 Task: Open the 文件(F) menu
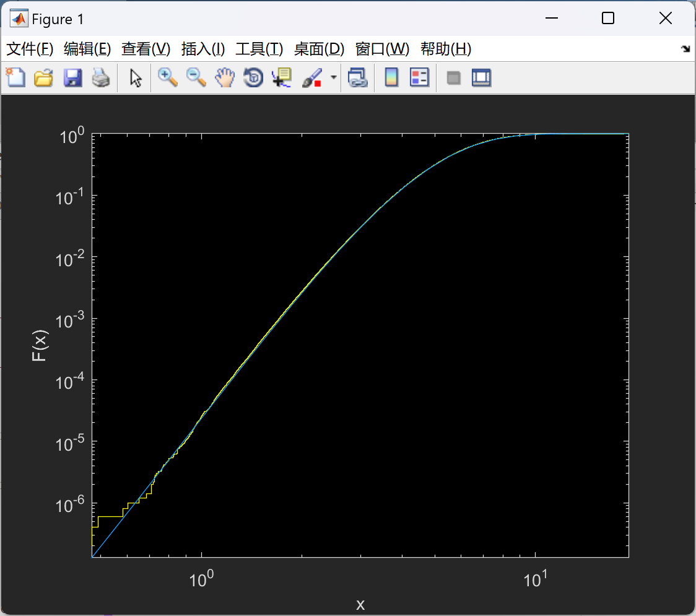click(x=30, y=49)
